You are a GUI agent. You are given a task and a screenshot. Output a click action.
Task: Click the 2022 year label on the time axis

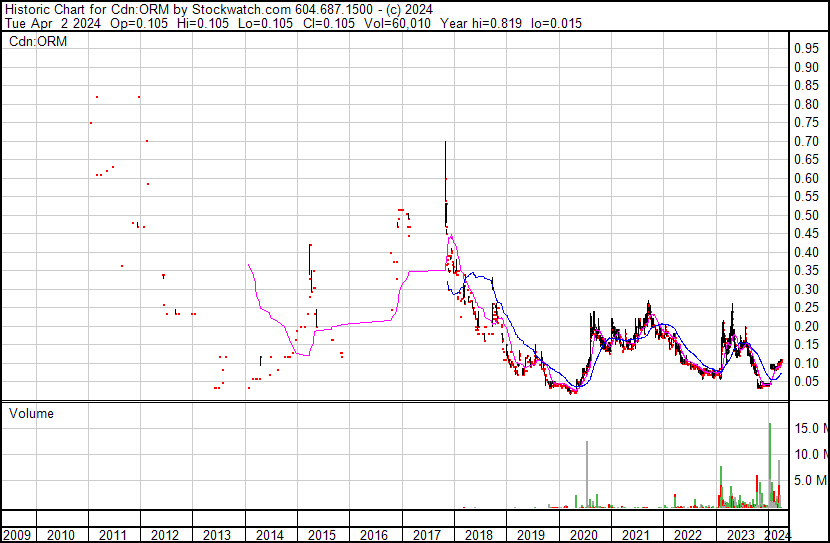pos(688,535)
